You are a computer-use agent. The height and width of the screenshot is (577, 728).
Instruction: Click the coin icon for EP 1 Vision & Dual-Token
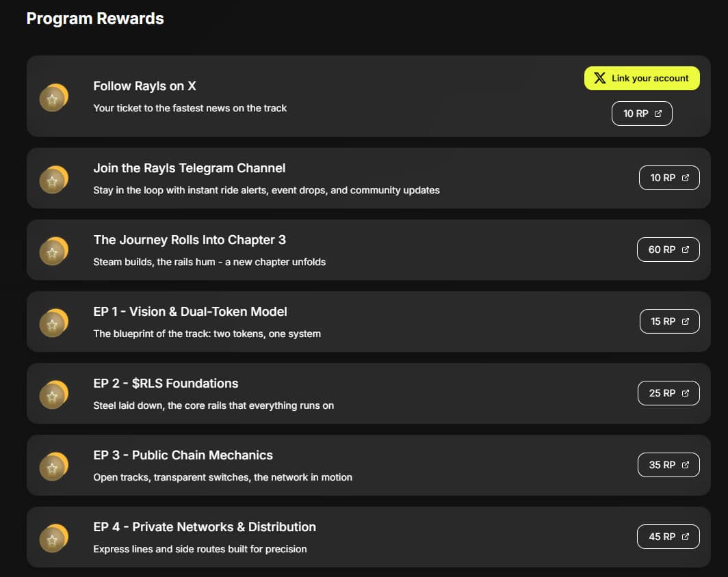(54, 323)
